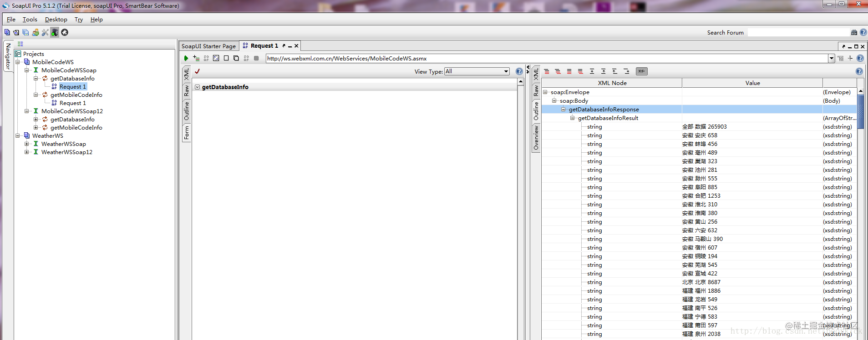Expand the WeatherWSSoap12 interface node
The image size is (868, 340).
pos(27,152)
